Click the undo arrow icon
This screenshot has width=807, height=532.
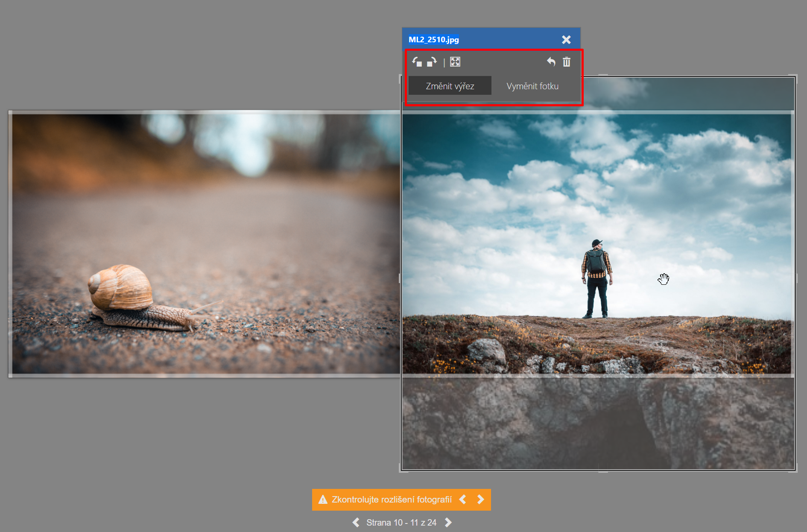pyautogui.click(x=551, y=62)
